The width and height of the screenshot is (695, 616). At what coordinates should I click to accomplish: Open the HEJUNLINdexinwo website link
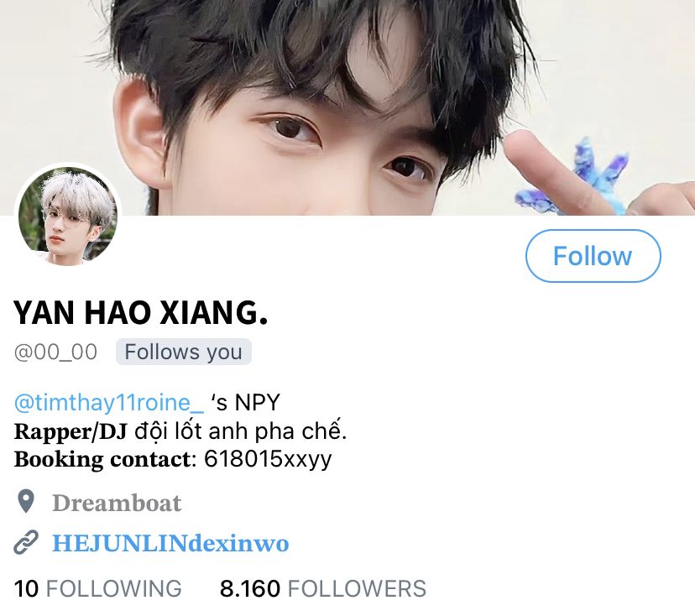pos(170,543)
